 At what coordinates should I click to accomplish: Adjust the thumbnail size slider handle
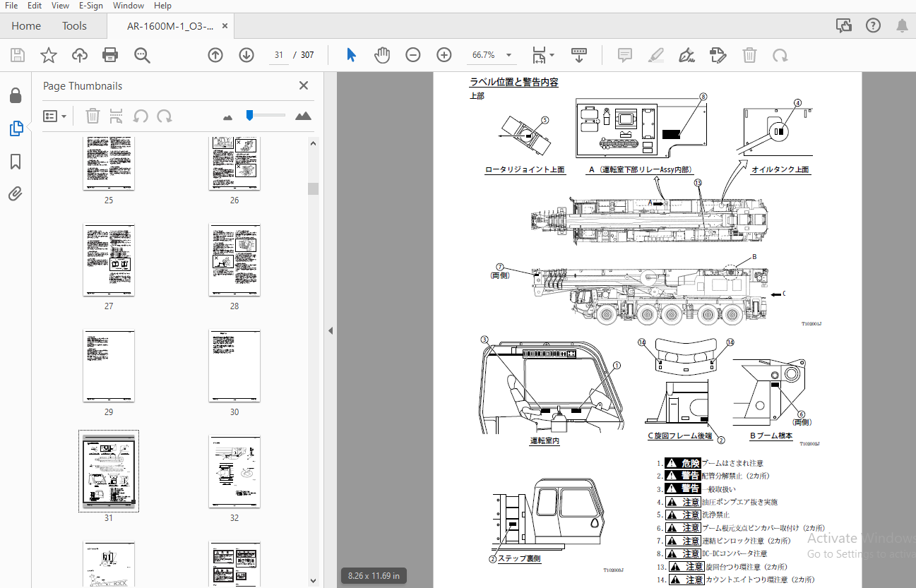click(x=249, y=115)
